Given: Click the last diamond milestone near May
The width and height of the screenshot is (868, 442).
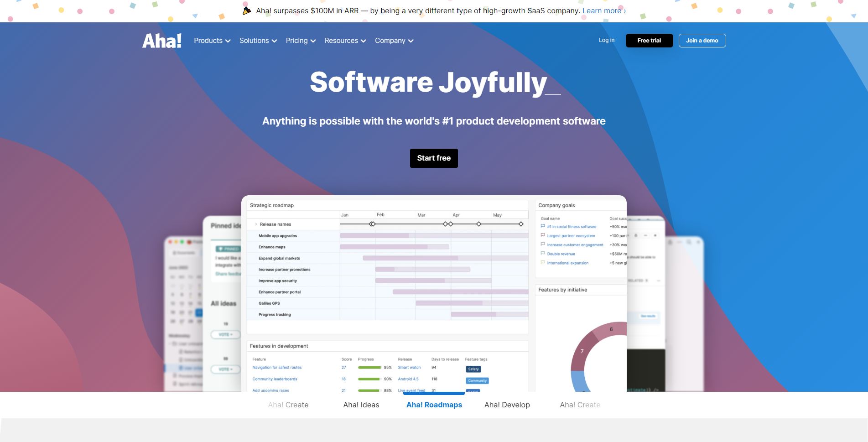Looking at the screenshot, I should [521, 224].
